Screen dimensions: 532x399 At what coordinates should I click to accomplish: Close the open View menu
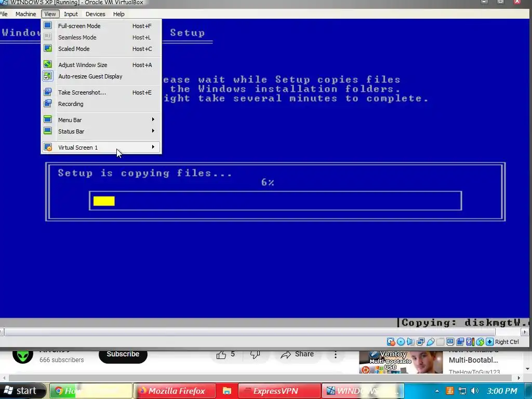point(50,14)
